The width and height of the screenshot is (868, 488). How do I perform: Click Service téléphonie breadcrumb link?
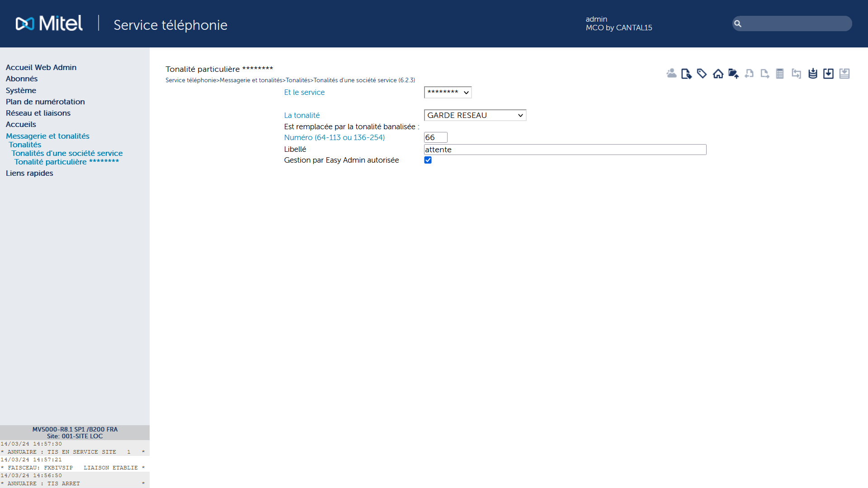pos(191,80)
